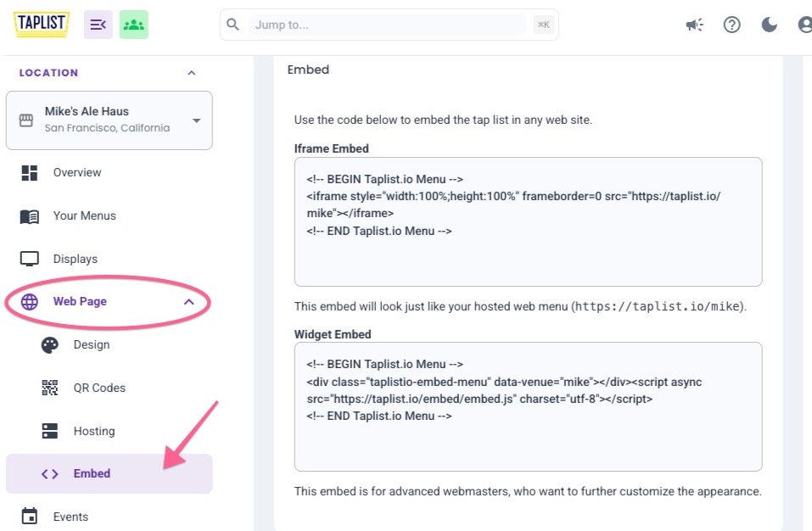Image resolution: width=812 pixels, height=531 pixels.
Task: Click the Your Menus book icon
Action: [30, 216]
